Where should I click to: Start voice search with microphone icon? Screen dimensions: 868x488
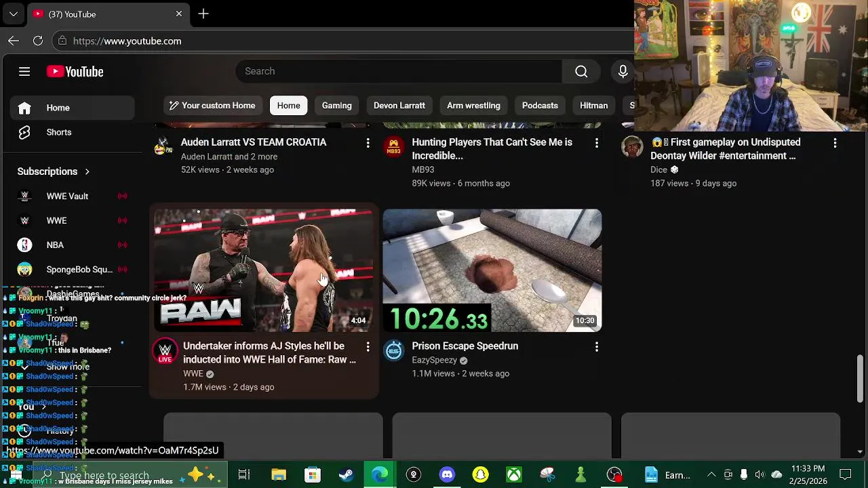pos(623,71)
